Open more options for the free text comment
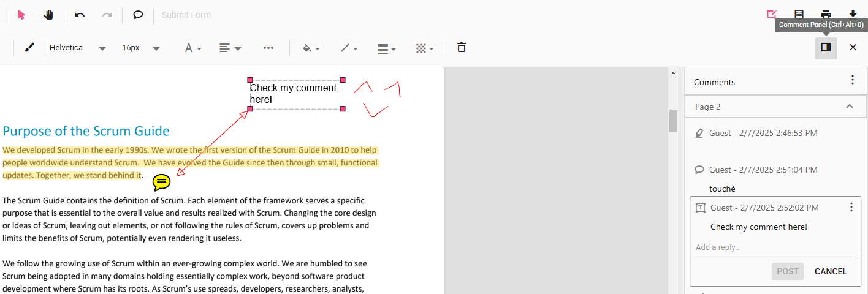 851,208
